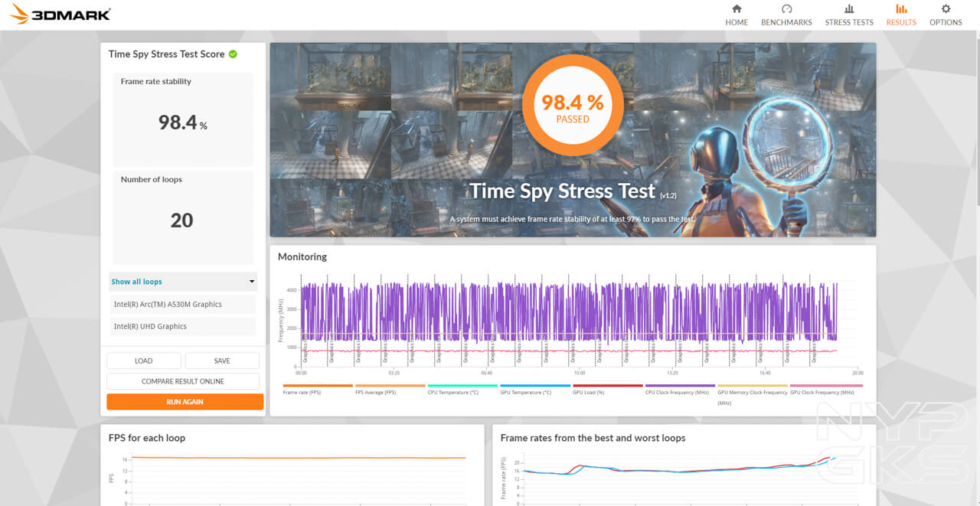This screenshot has height=506, width=980.
Task: Click the GPU Load red legend swatch
Action: [x=608, y=386]
